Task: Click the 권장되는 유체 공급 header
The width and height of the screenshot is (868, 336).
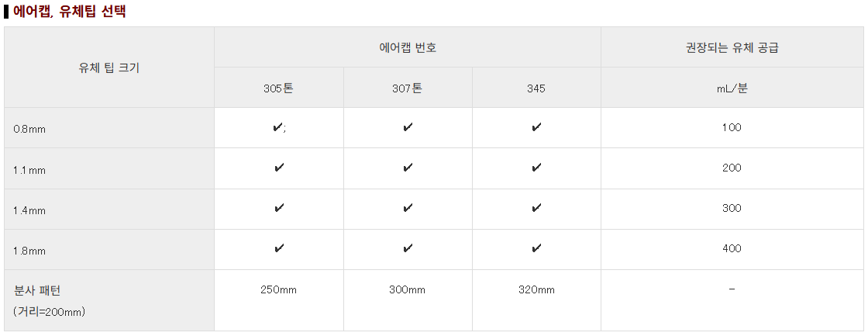Action: tap(732, 47)
